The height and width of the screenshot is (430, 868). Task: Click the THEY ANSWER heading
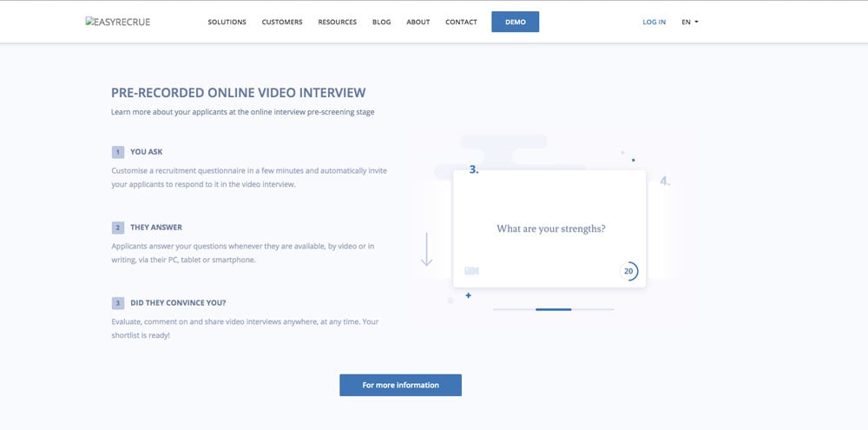click(156, 228)
